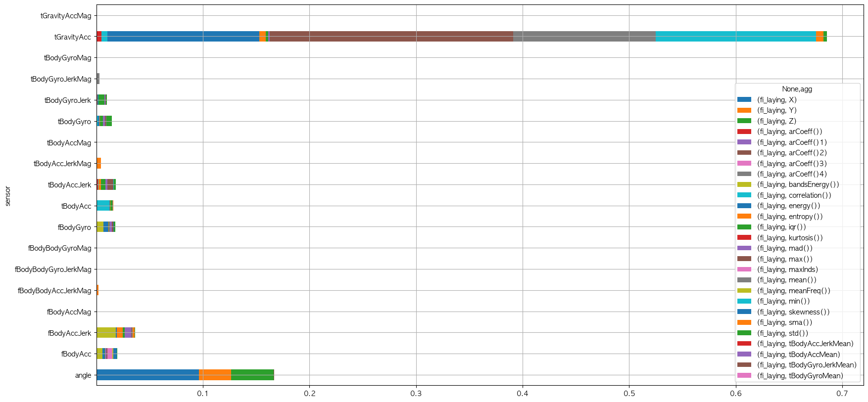Click the orange tBodyAccJerkMag bar
Screen dimensions: 868x402
click(x=99, y=164)
